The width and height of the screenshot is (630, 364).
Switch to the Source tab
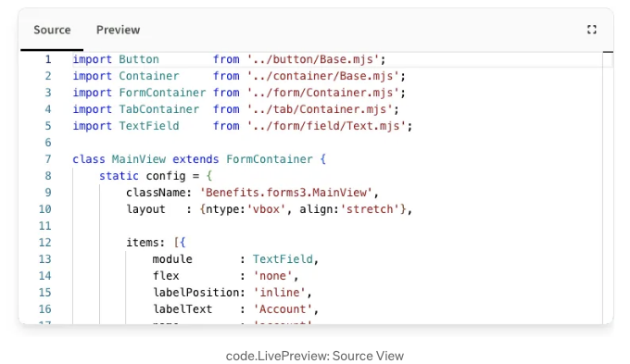coord(52,31)
